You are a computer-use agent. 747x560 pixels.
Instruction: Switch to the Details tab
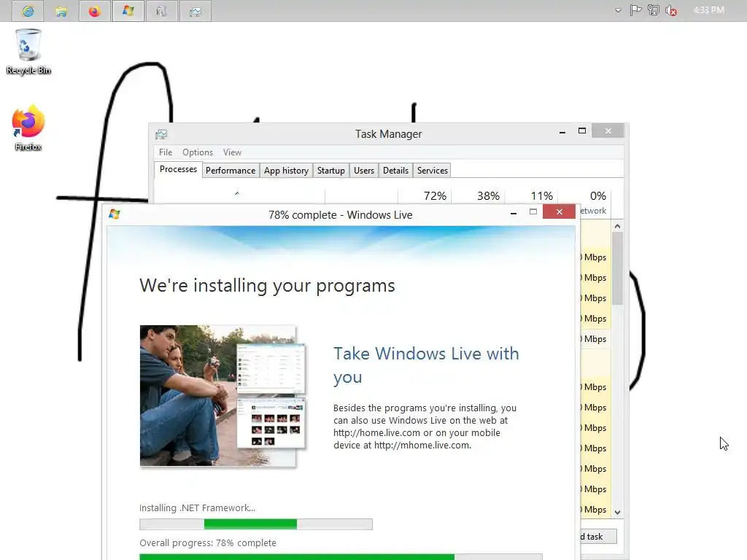point(395,171)
